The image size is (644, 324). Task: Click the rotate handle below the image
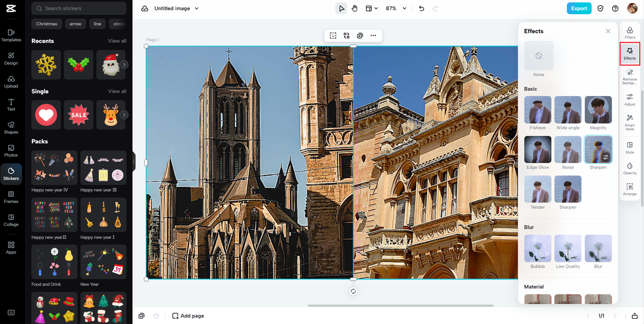353,291
